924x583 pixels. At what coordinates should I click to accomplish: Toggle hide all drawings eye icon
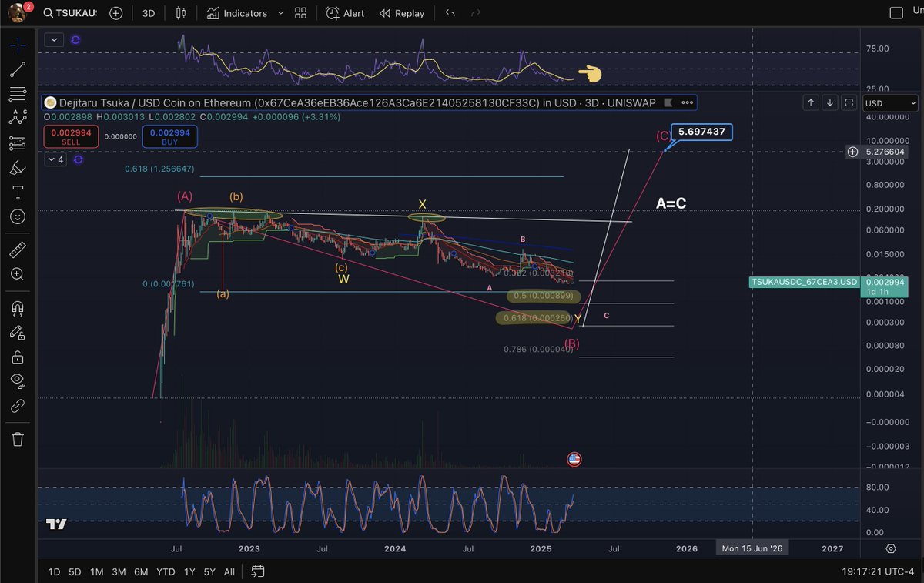[18, 380]
